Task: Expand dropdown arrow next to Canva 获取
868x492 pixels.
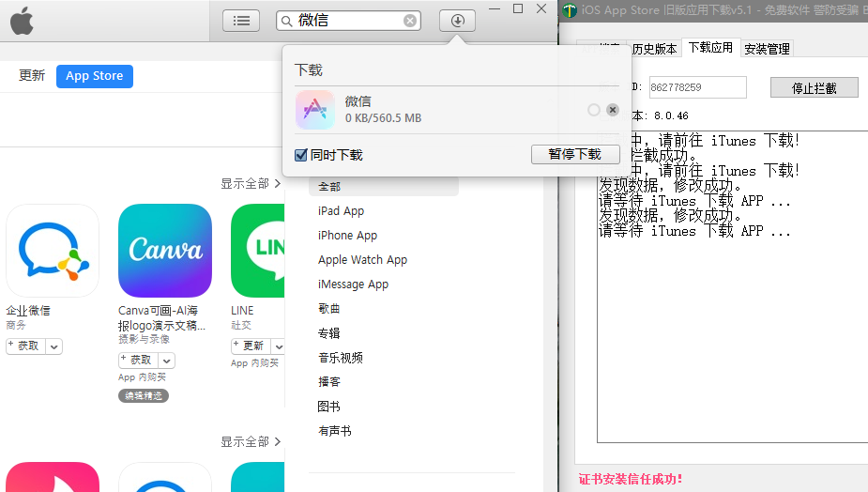Action: click(x=166, y=361)
